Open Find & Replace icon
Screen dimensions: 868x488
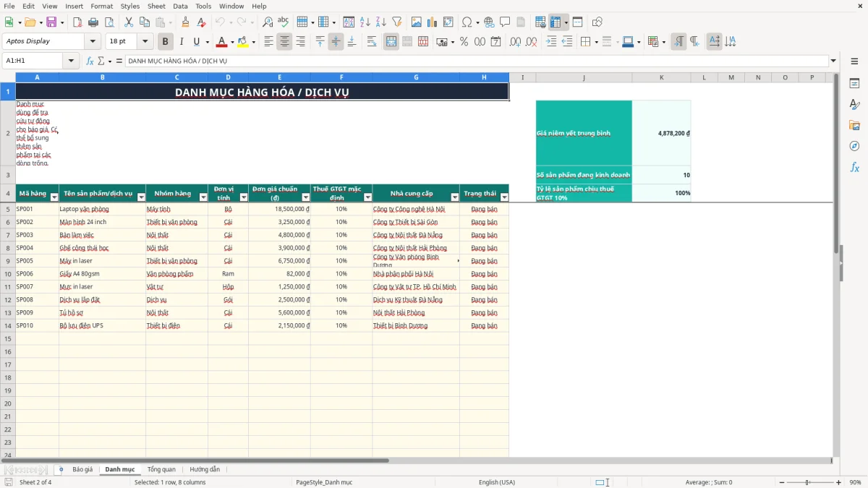tap(268, 22)
